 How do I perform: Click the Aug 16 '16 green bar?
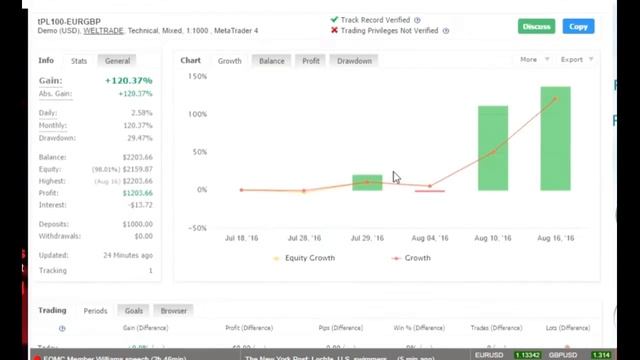click(x=556, y=138)
